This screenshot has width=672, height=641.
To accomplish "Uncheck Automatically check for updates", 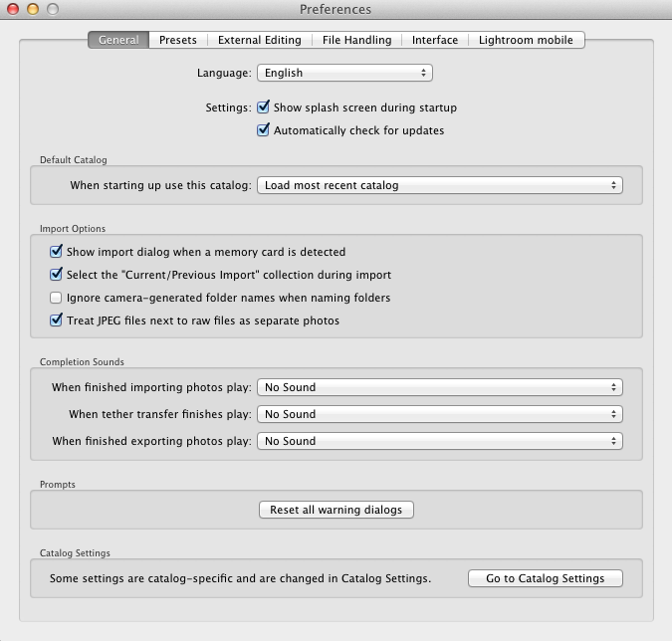I will coord(264,130).
